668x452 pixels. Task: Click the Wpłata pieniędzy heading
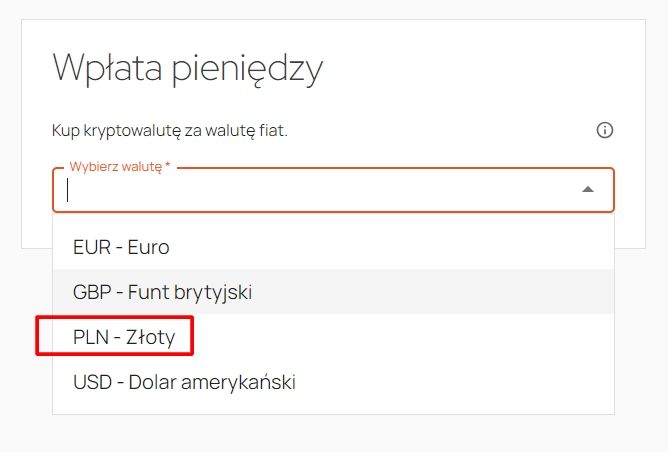(187, 69)
